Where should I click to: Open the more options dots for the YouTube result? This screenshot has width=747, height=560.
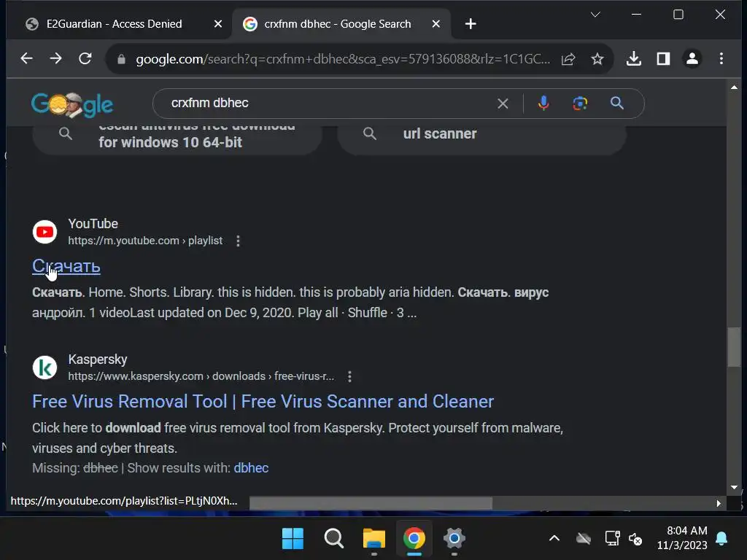point(239,241)
